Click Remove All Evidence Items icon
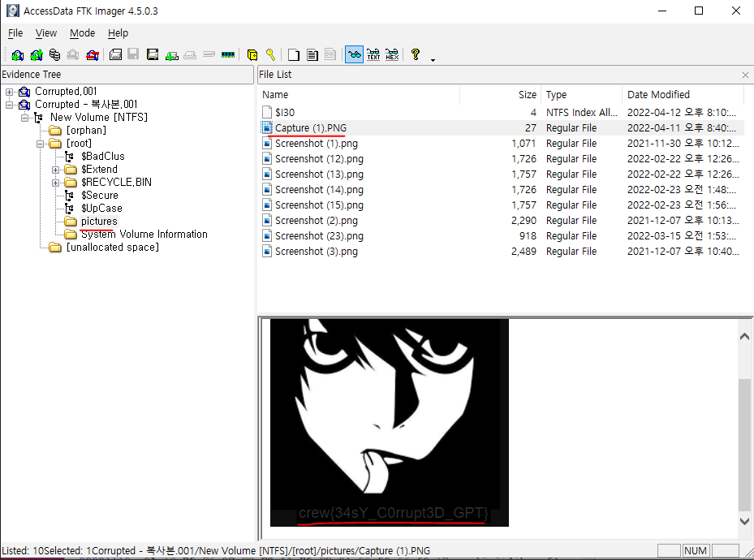754x560 pixels. coord(93,55)
